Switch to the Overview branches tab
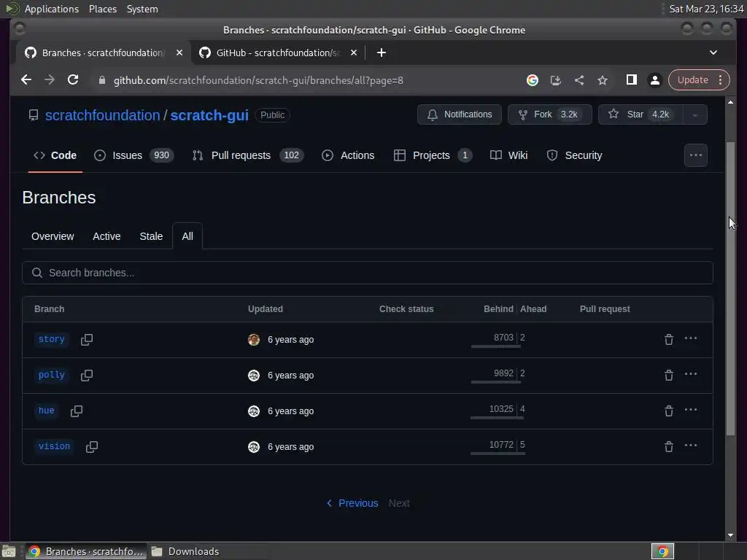The height and width of the screenshot is (560, 747). 53,236
